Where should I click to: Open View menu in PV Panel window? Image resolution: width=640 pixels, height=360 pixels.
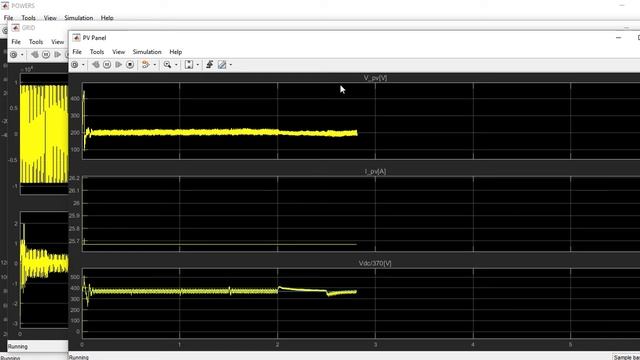click(118, 52)
